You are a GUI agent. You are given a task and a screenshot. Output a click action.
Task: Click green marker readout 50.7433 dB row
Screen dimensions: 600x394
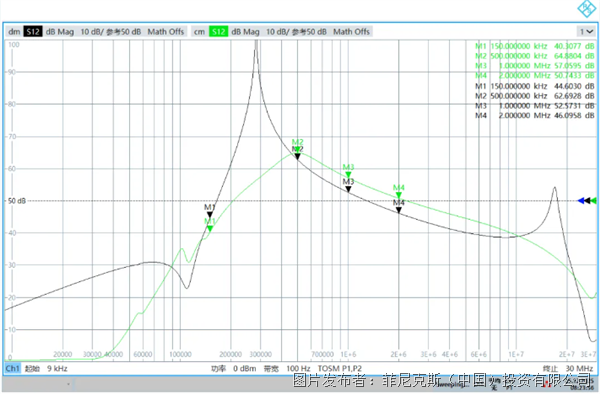[x=535, y=76]
